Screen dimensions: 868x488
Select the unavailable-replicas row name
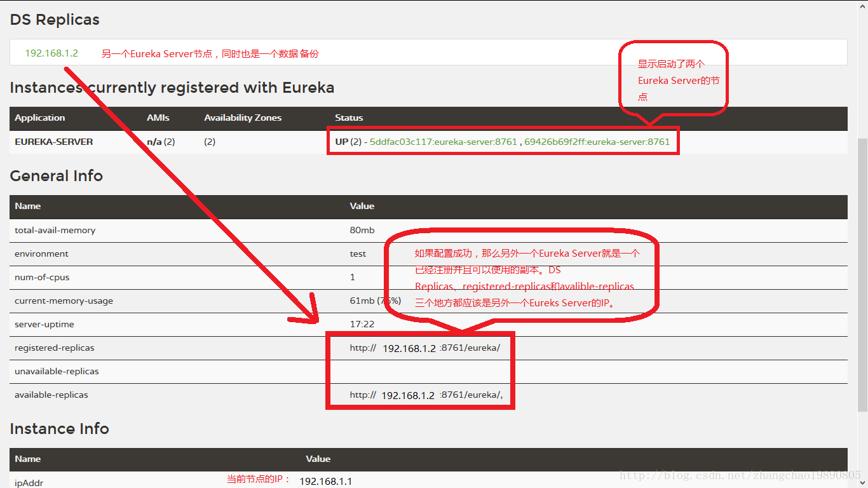pyautogui.click(x=57, y=371)
